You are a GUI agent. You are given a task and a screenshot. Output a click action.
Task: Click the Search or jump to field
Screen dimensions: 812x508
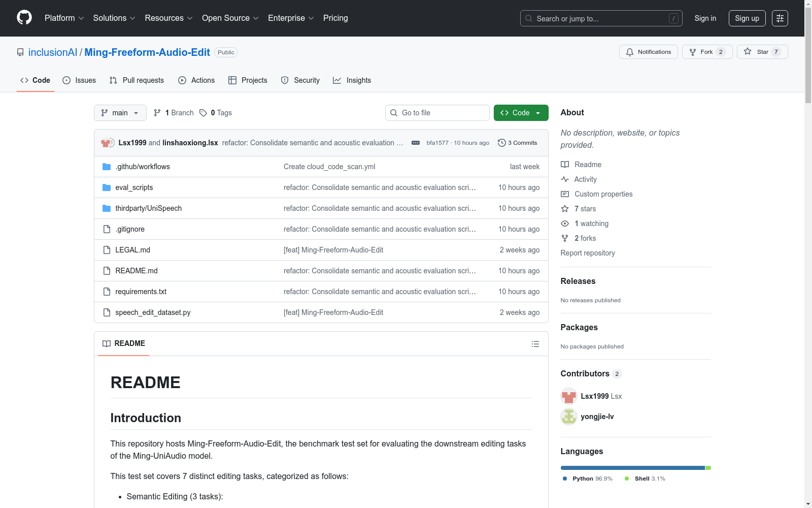(601, 18)
